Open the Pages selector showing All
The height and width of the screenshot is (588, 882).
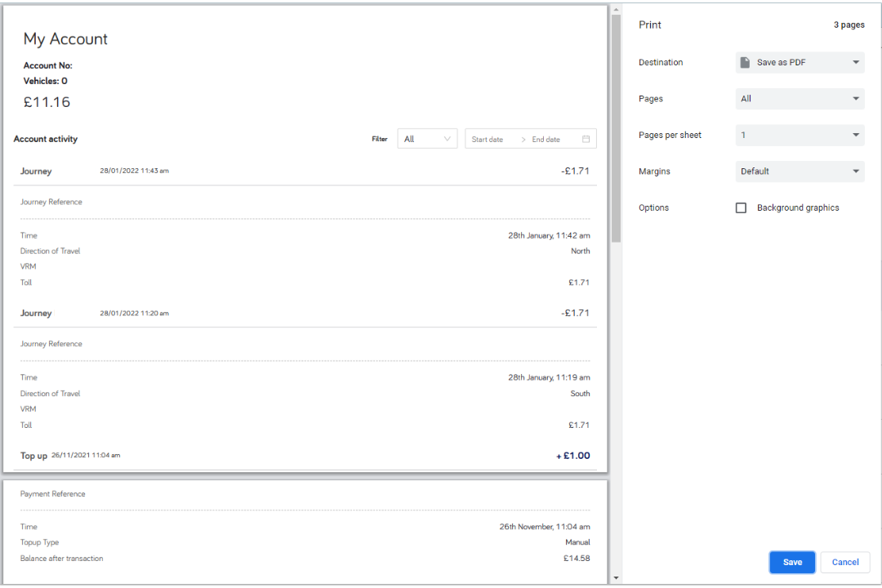click(x=800, y=98)
